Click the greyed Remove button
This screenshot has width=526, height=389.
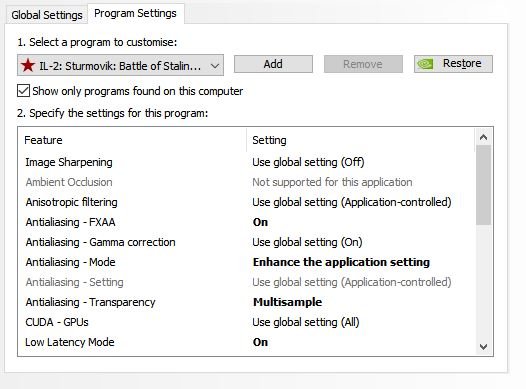[x=363, y=64]
